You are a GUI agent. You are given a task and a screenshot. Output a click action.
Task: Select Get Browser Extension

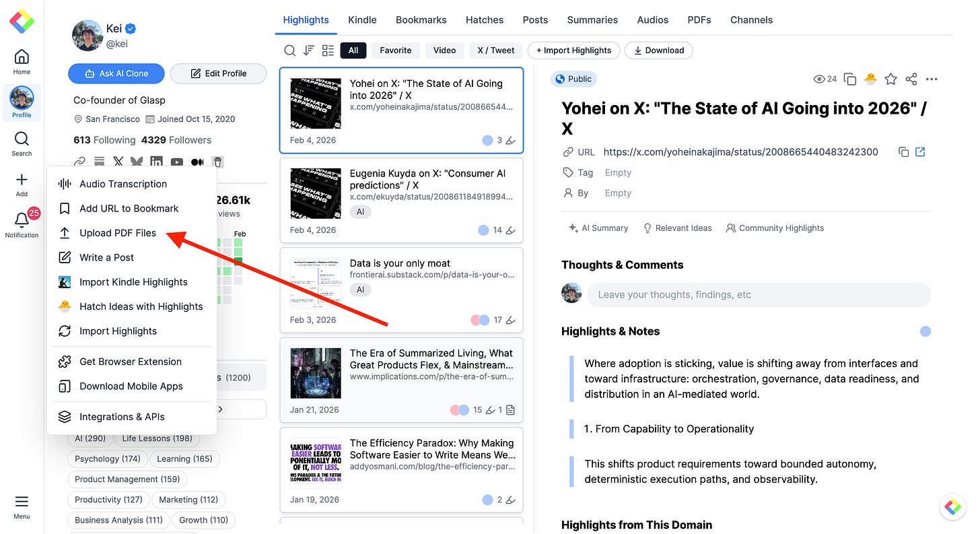[132, 362]
